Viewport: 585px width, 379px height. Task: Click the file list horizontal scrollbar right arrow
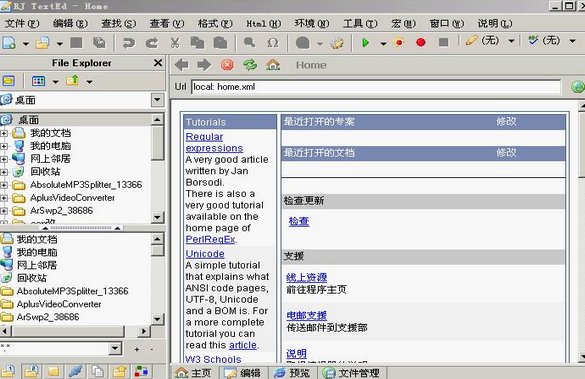(143, 331)
